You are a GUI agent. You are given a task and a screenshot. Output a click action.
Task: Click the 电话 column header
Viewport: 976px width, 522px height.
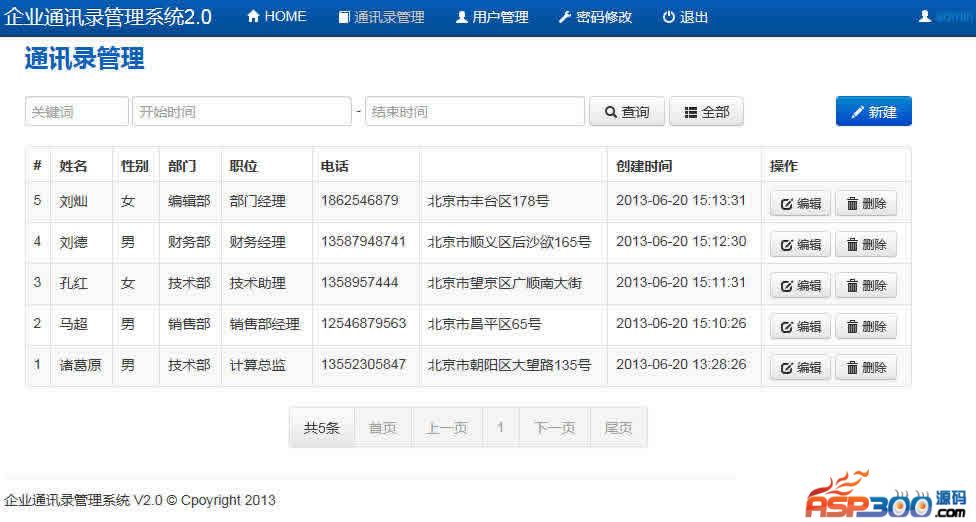pos(334,166)
